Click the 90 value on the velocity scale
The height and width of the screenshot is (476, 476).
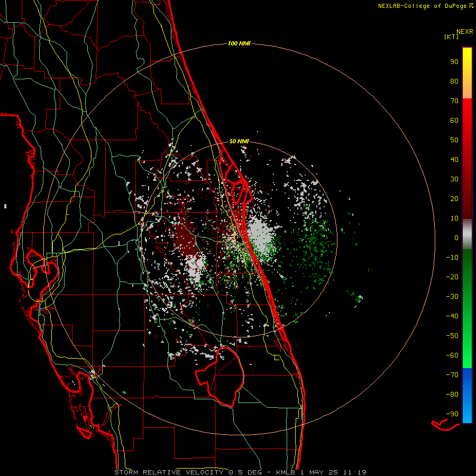pos(454,62)
